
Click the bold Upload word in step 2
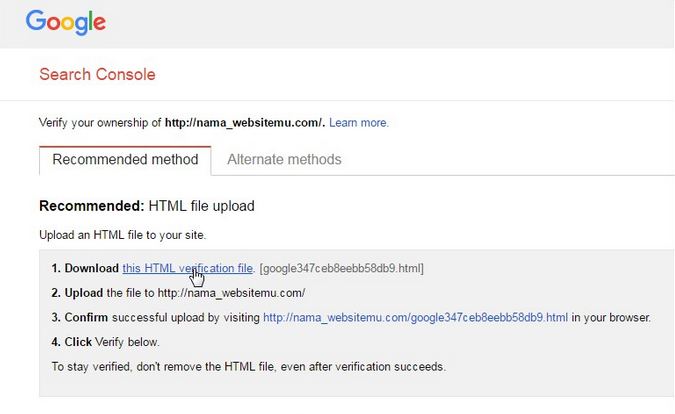[84, 293]
